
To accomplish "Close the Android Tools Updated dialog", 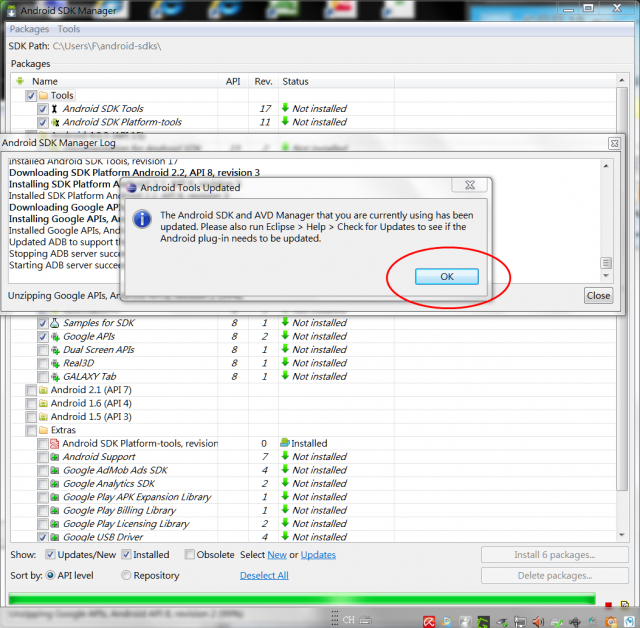I will pyautogui.click(x=469, y=185).
